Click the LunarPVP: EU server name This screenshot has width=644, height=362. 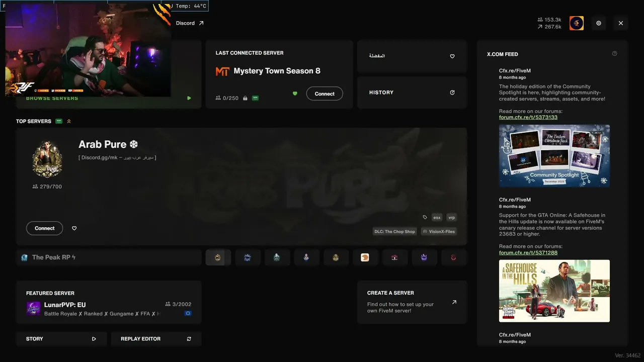(65, 305)
